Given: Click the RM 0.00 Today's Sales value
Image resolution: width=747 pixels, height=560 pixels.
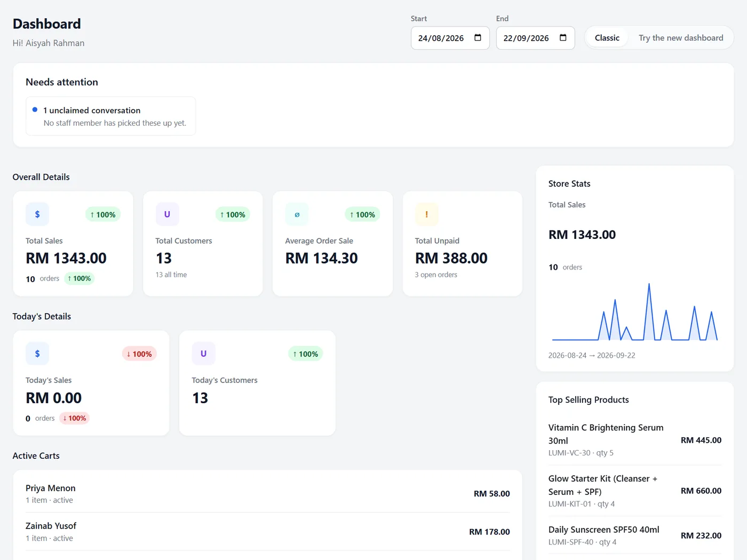Looking at the screenshot, I should point(54,398).
